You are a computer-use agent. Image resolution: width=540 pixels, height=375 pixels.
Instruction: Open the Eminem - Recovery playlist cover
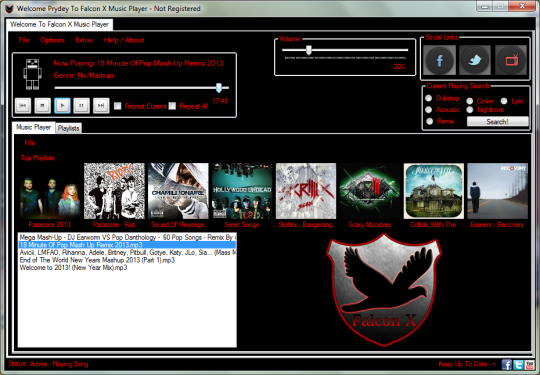point(498,191)
